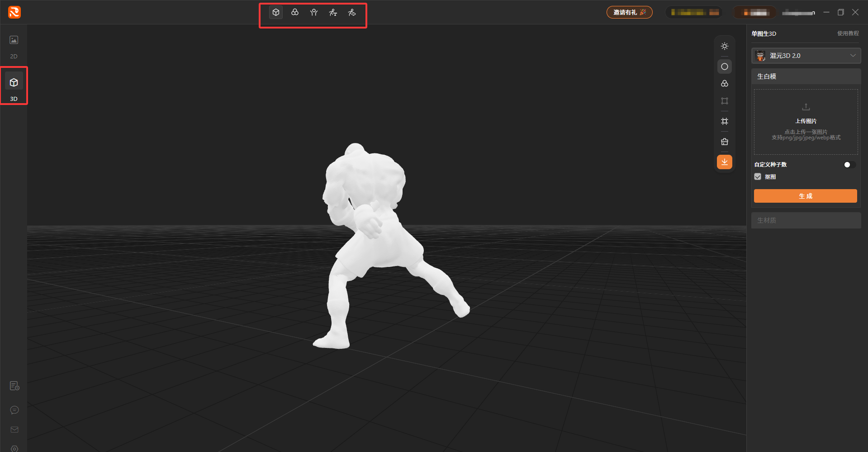Select the last figure icon in top toolbar
Screen dimensions: 868x452
[352, 12]
